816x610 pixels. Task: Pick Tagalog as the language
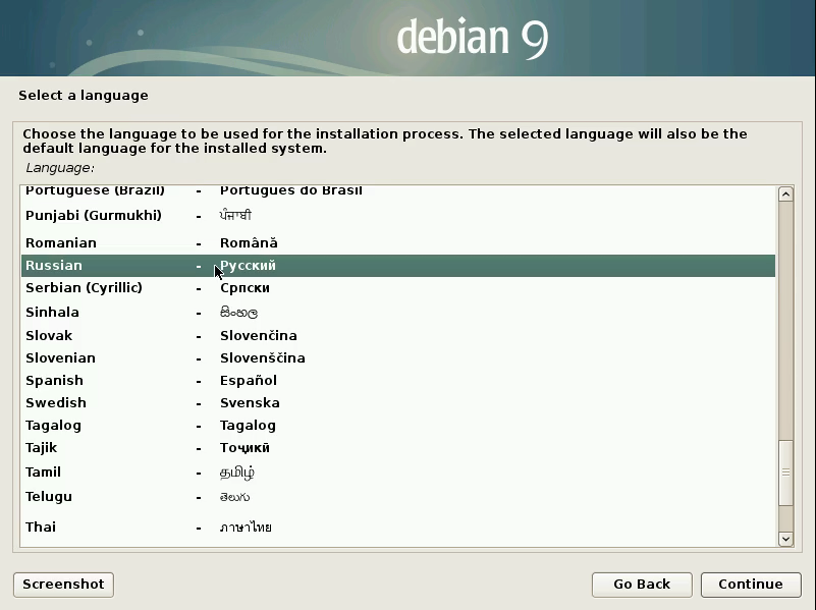click(53, 426)
